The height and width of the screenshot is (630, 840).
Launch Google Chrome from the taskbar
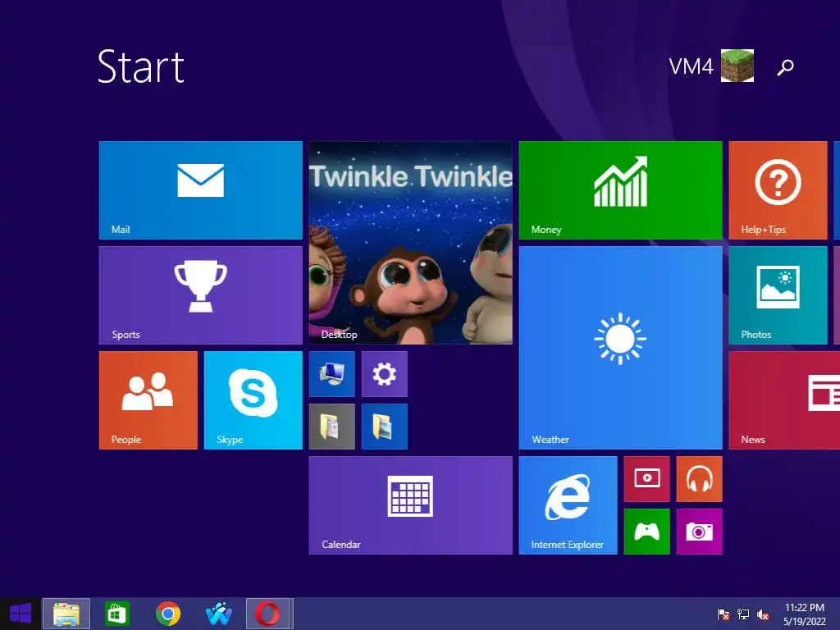click(168, 614)
